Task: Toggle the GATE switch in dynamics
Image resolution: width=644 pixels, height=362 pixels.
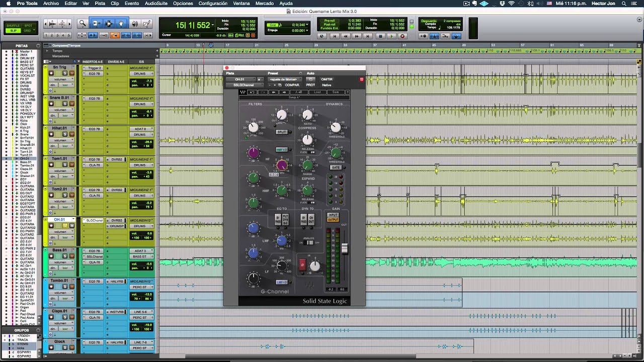Action: (x=336, y=167)
